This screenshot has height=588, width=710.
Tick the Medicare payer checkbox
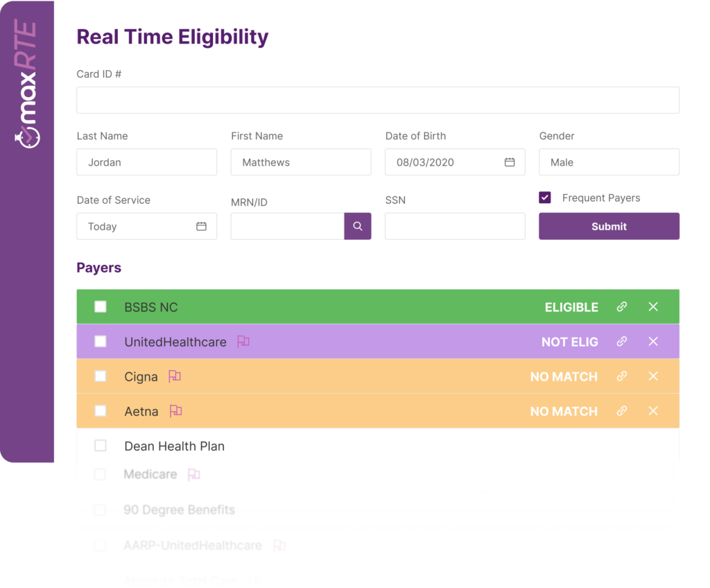coord(100,474)
